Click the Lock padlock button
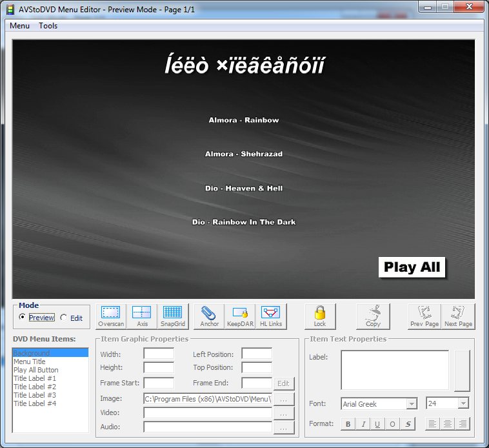The image size is (489, 448). pos(320,316)
